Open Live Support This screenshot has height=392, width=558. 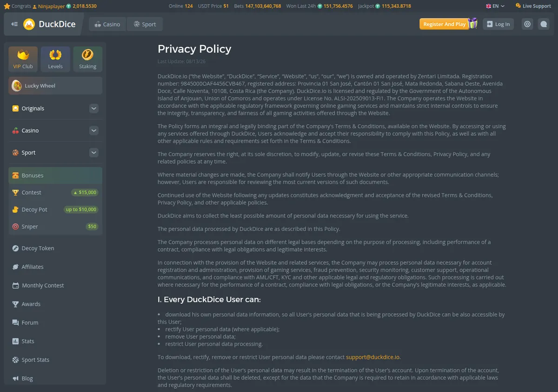(x=533, y=6)
